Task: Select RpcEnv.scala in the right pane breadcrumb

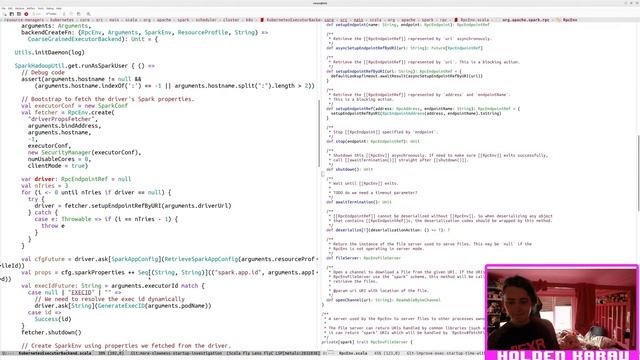Action: click(x=475, y=20)
